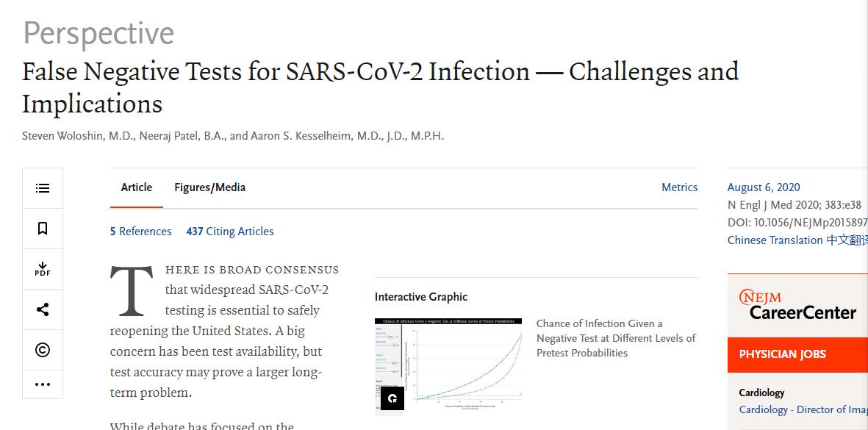Screen dimensions: 868x430
Task: Bookmark this article with the save icon
Action: (43, 229)
